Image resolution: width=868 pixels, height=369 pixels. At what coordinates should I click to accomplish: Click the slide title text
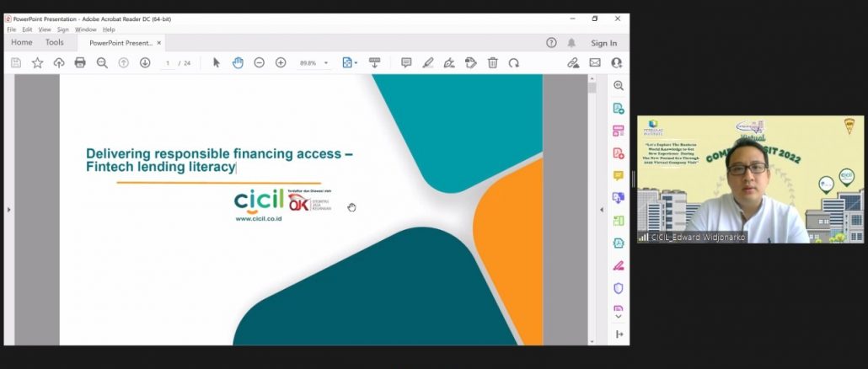(219, 160)
